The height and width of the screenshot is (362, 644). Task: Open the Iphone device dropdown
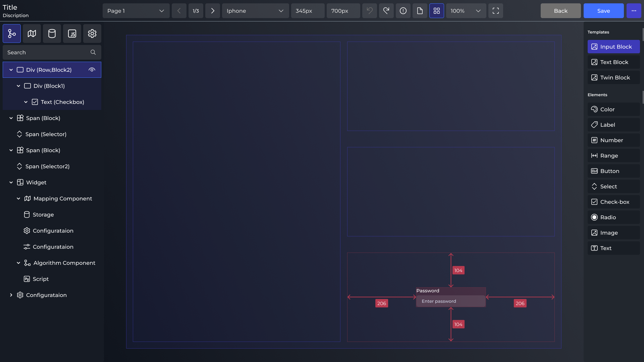click(256, 11)
